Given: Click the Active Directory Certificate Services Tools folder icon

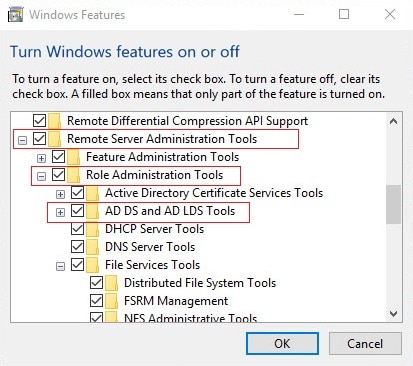Looking at the screenshot, I should [x=92, y=193].
